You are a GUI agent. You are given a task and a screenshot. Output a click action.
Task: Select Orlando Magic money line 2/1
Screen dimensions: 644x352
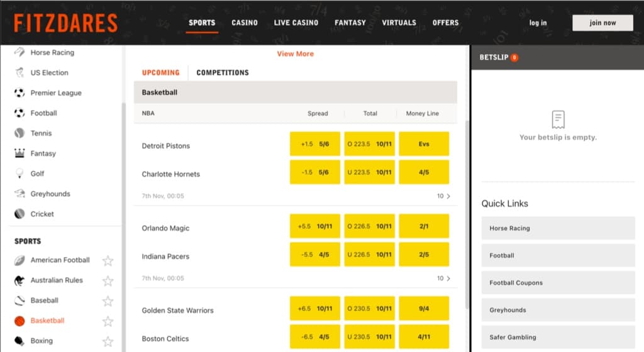click(x=424, y=226)
